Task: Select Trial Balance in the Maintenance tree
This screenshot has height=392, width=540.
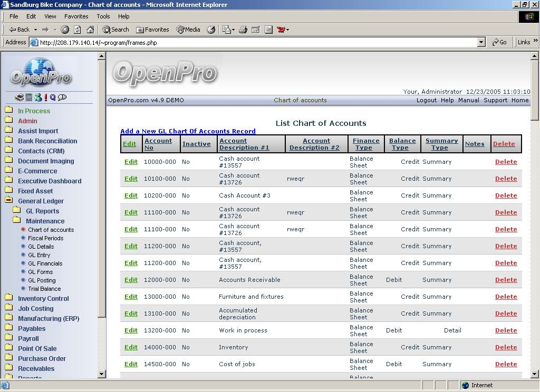Action: coord(44,289)
